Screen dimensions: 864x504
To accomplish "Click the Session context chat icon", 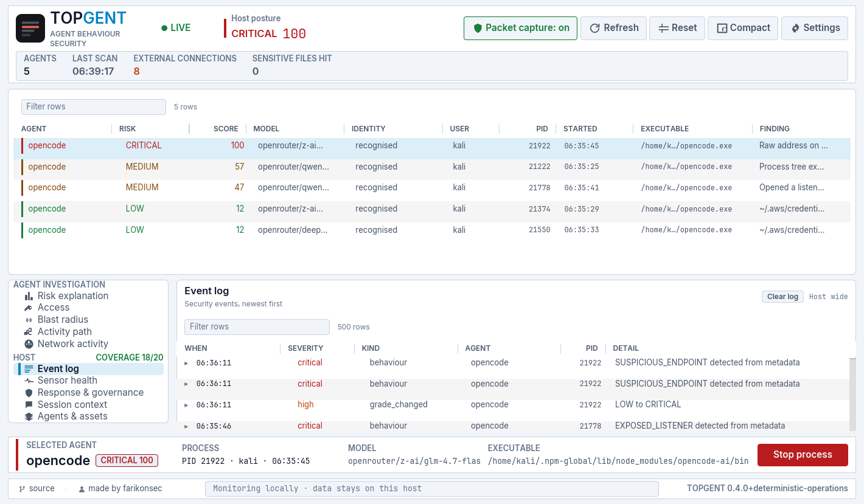I will point(29,405).
